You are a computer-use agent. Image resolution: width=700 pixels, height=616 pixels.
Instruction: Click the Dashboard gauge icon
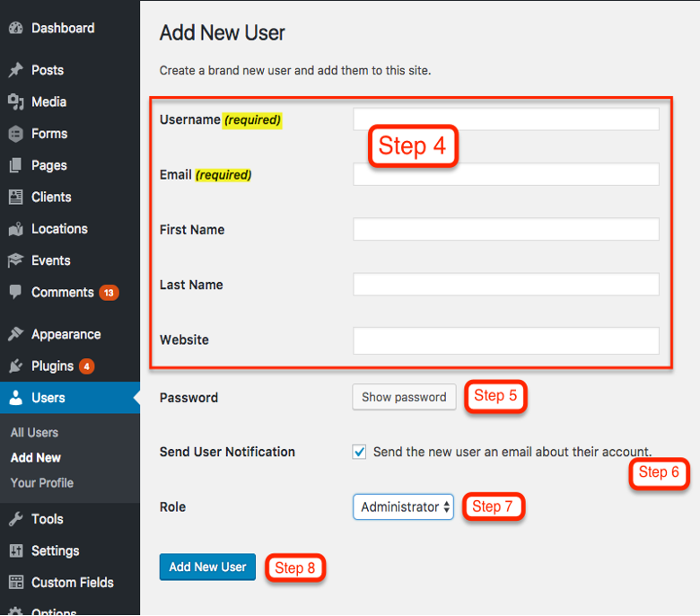(x=15, y=28)
